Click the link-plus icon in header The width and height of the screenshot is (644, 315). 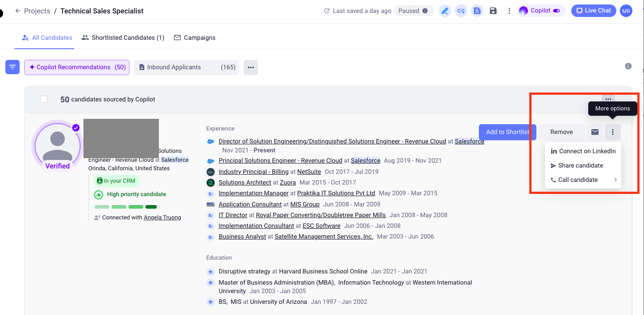pos(461,11)
